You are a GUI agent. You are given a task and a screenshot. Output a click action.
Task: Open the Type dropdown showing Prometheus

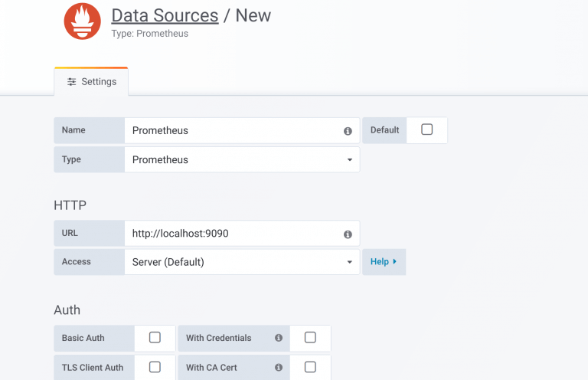pos(242,160)
